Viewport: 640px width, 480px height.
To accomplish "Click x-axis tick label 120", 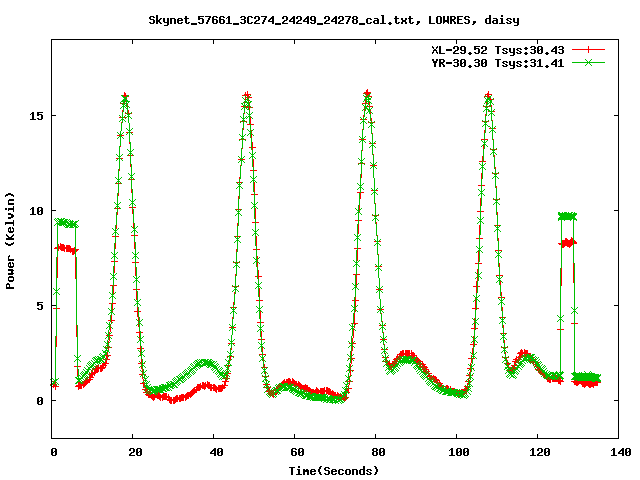I will [540, 452].
